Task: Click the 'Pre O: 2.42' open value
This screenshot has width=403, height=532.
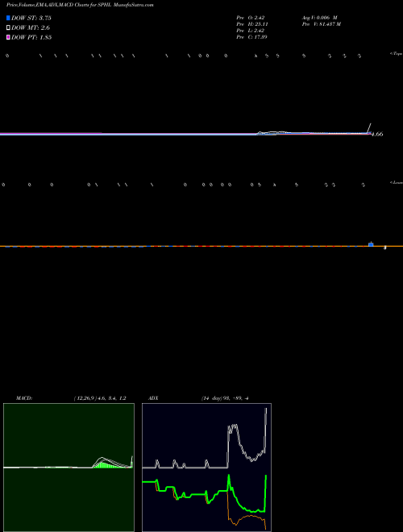Action: [251, 18]
